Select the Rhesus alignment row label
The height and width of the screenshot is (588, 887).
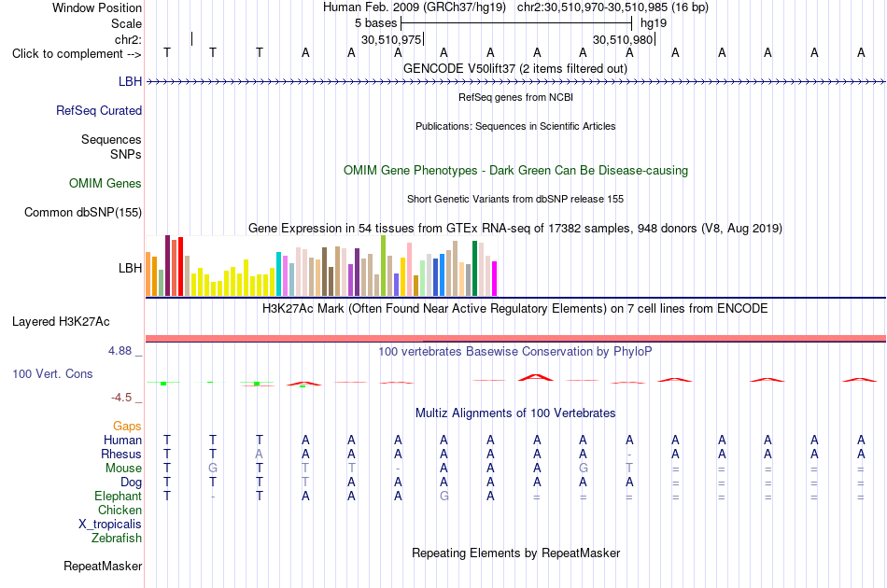121,454
